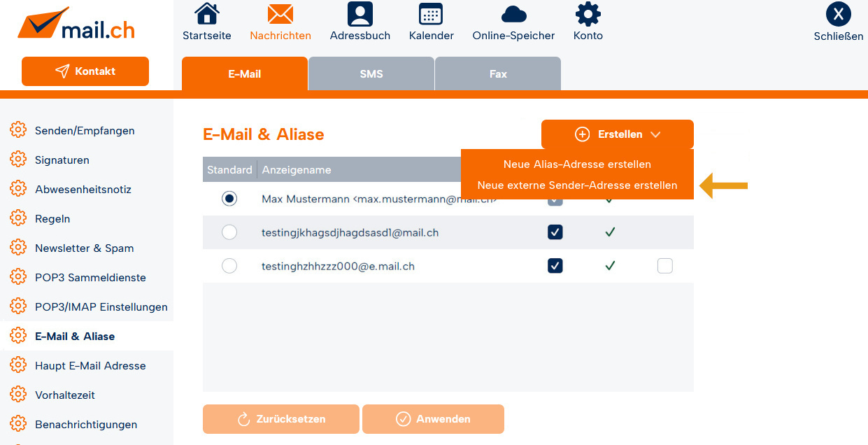Click the Schließen X icon
The height and width of the screenshot is (445, 868).
838,14
